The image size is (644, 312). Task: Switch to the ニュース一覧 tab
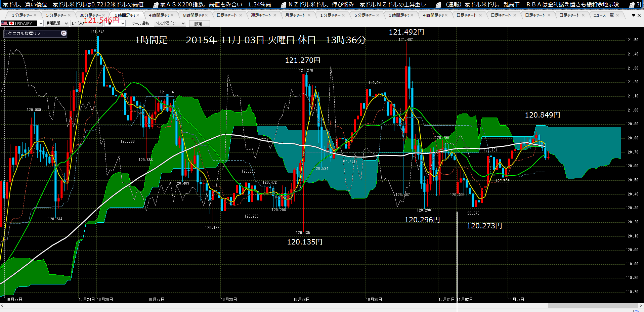[604, 15]
